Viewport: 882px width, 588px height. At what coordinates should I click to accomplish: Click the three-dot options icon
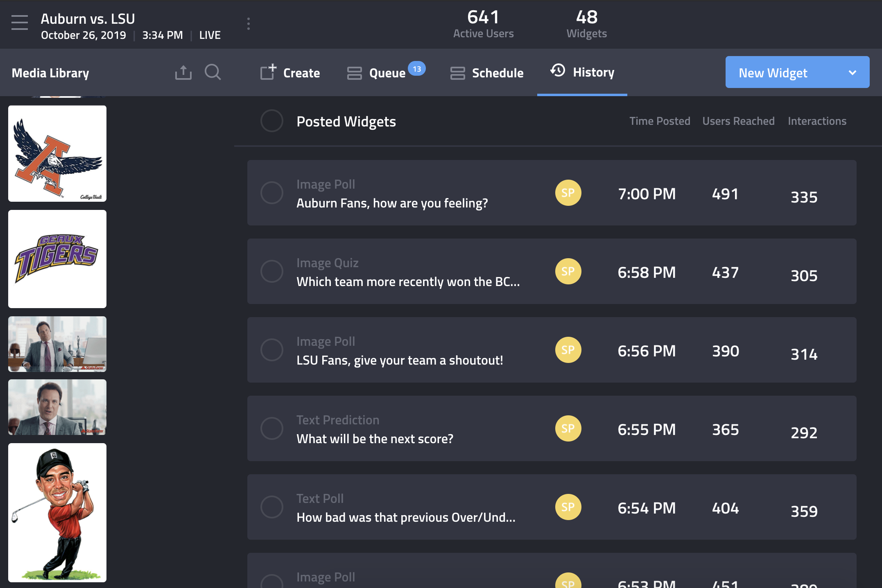click(x=249, y=24)
